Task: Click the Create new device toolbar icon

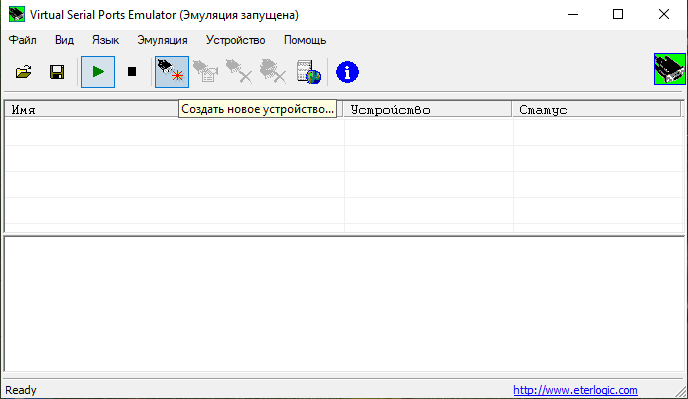Action: tap(172, 72)
